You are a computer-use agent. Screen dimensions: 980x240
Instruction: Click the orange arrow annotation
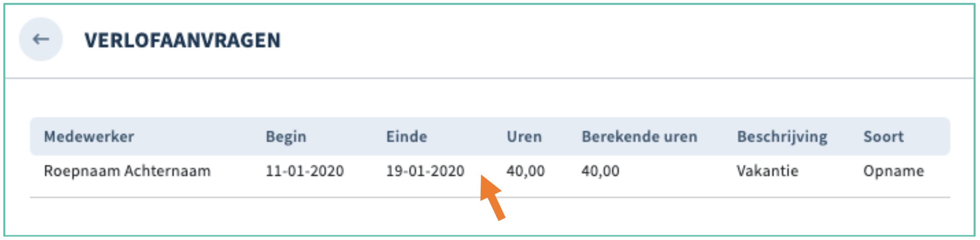[x=493, y=197]
